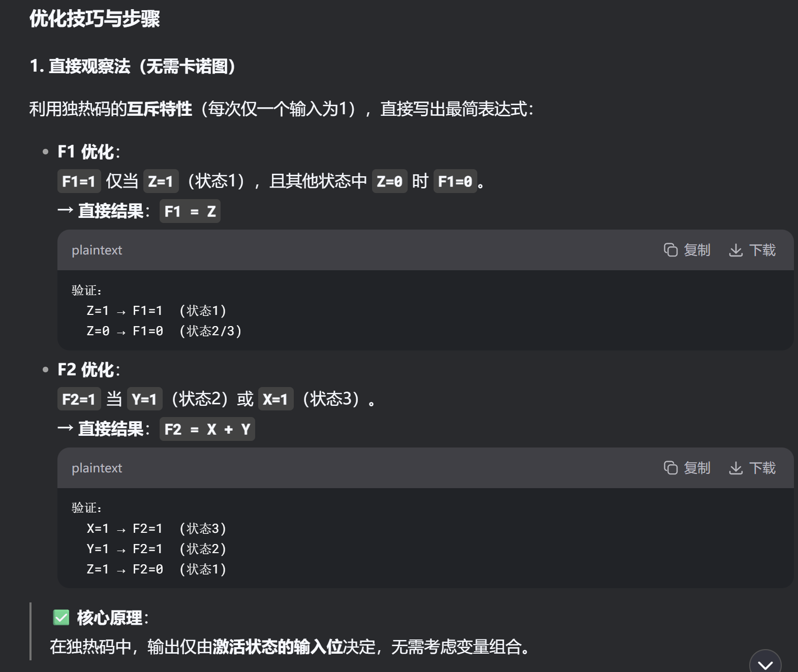
Task: Click the inline code "F1 = Z"
Action: coord(190,211)
